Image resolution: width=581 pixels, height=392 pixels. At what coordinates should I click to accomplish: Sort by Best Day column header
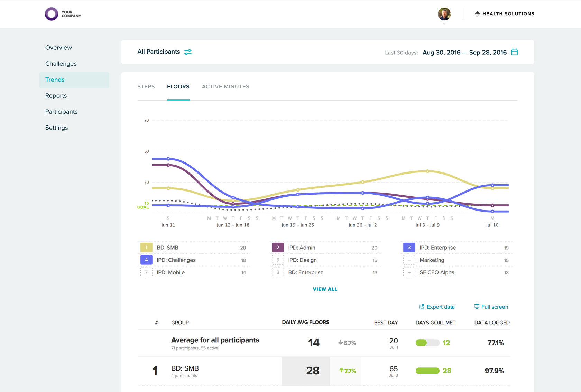pyautogui.click(x=386, y=323)
